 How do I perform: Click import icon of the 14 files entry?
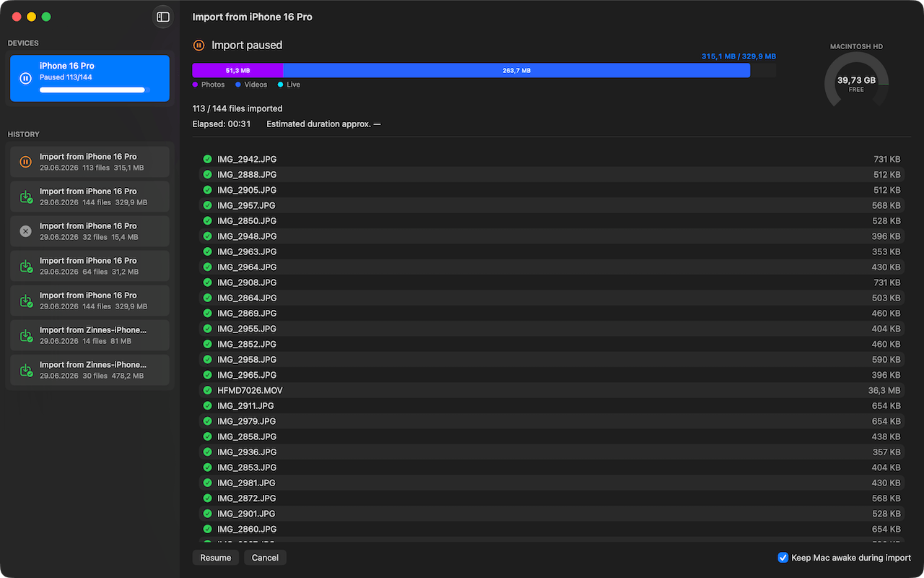coord(25,335)
